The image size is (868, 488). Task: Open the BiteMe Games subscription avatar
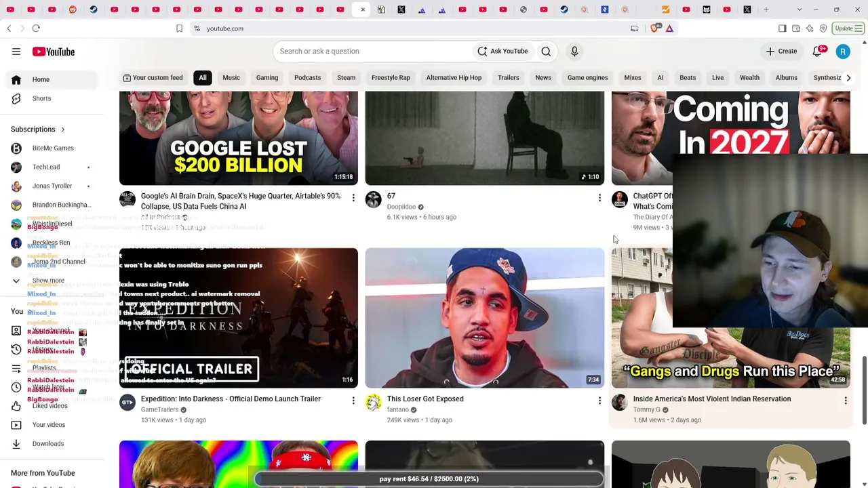coord(16,148)
